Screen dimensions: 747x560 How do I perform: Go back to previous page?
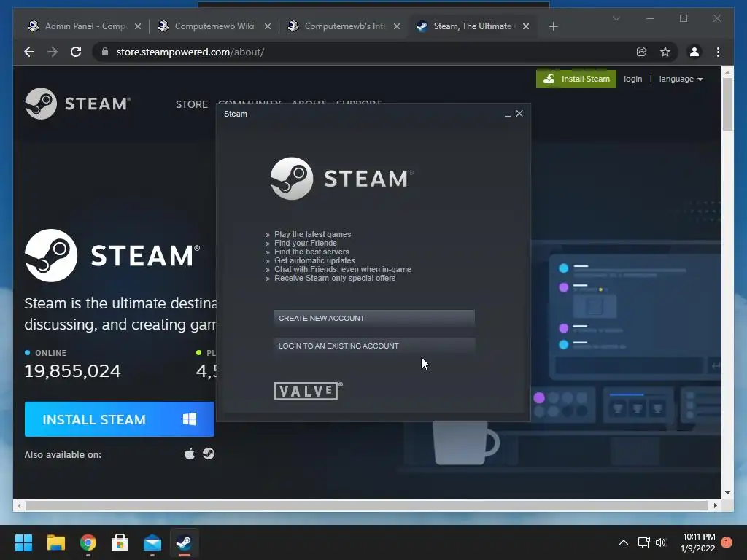pyautogui.click(x=29, y=52)
